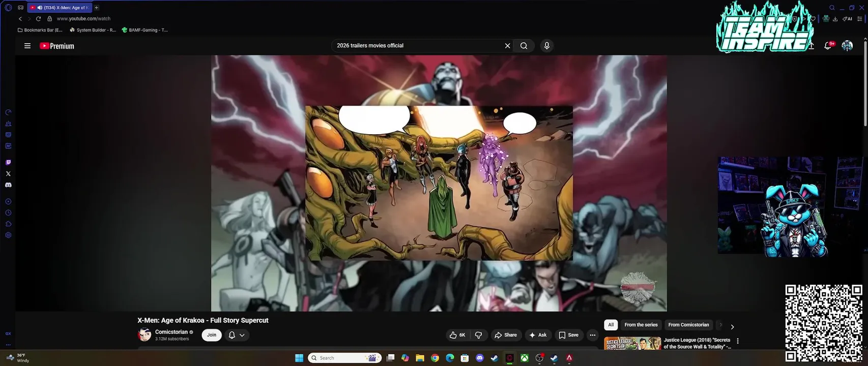Open the sidebar history clock icon
Image resolution: width=868 pixels, height=366 pixels.
click(x=8, y=213)
